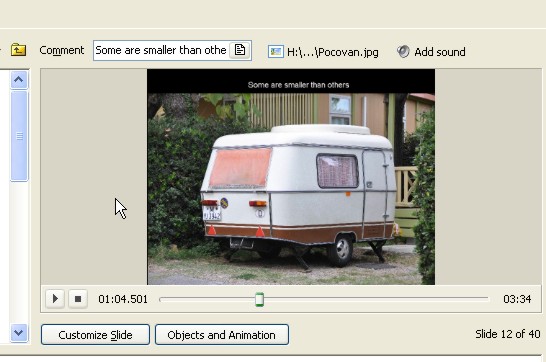
Task: Click the Slide 12 of 40 indicator
Action: click(x=508, y=334)
